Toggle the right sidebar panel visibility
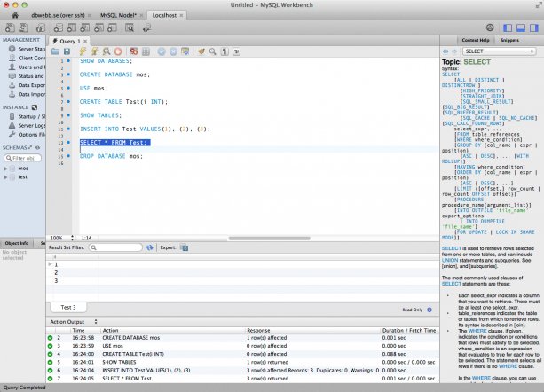The width and height of the screenshot is (544, 392). (x=534, y=27)
